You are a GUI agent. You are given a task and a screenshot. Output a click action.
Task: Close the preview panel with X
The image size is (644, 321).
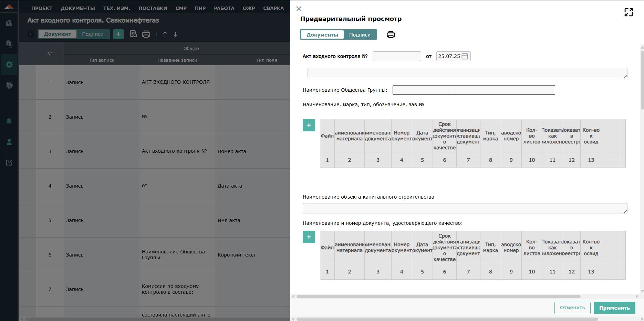coord(299,9)
